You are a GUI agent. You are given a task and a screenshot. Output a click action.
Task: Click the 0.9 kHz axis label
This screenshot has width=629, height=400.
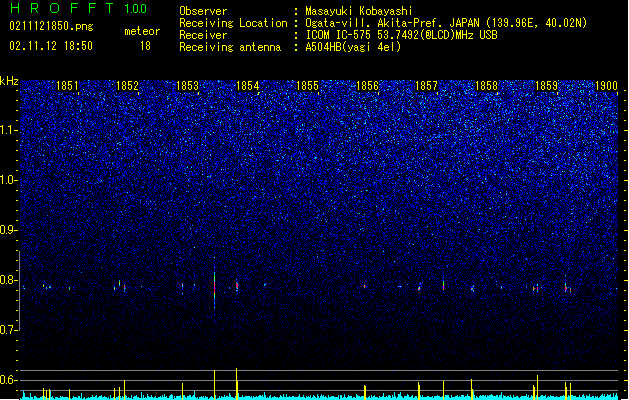coord(8,230)
